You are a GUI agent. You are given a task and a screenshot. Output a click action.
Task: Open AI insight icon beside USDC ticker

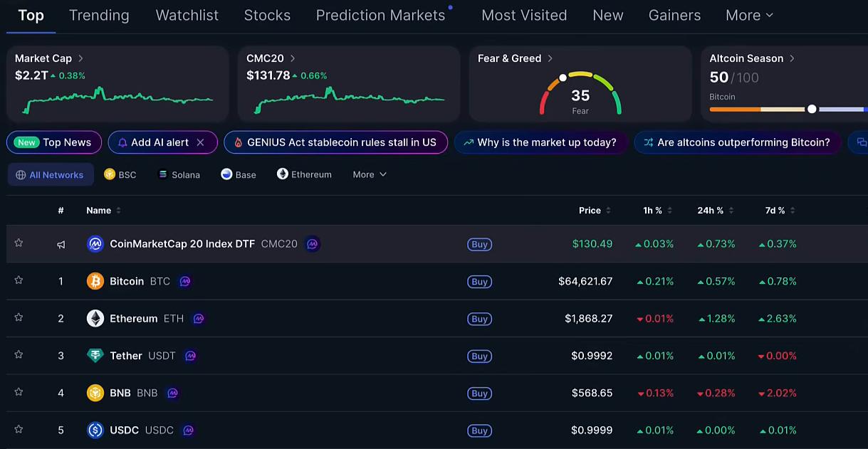click(x=188, y=430)
